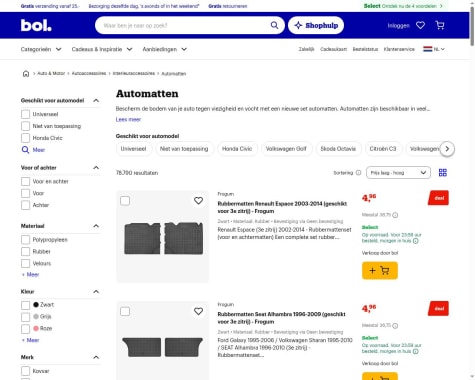Click the bol. logo
The image size is (475, 380).
point(36,25)
